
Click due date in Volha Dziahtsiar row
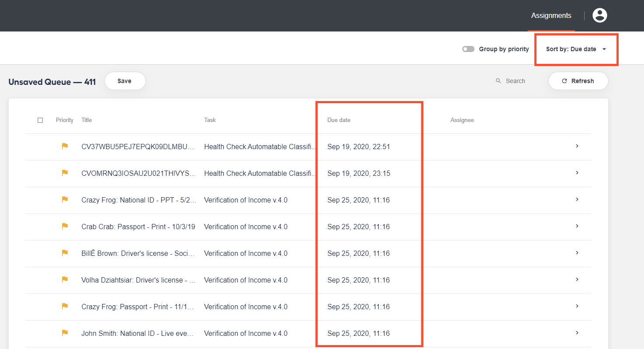pyautogui.click(x=358, y=280)
